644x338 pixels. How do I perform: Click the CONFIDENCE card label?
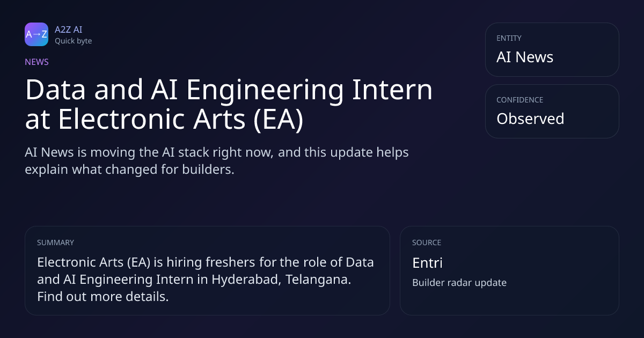click(519, 100)
